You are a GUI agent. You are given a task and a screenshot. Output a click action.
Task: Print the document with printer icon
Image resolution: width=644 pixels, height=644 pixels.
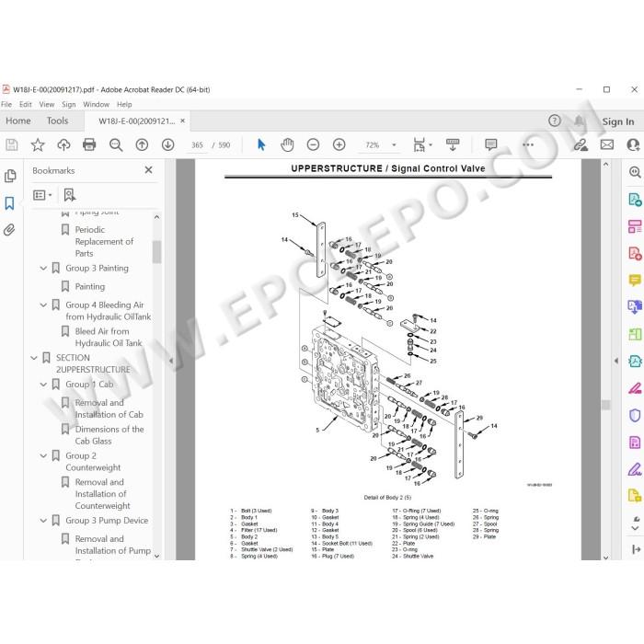[x=89, y=144]
